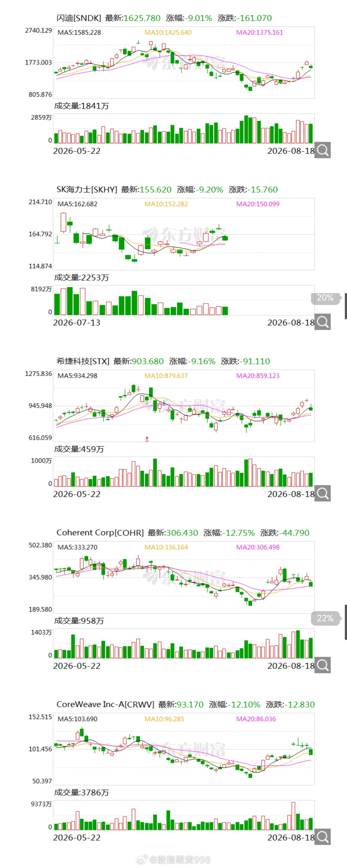This screenshot has height=868, width=347.
Task: Click the red S marker on the STX chart
Action: click(x=147, y=439)
